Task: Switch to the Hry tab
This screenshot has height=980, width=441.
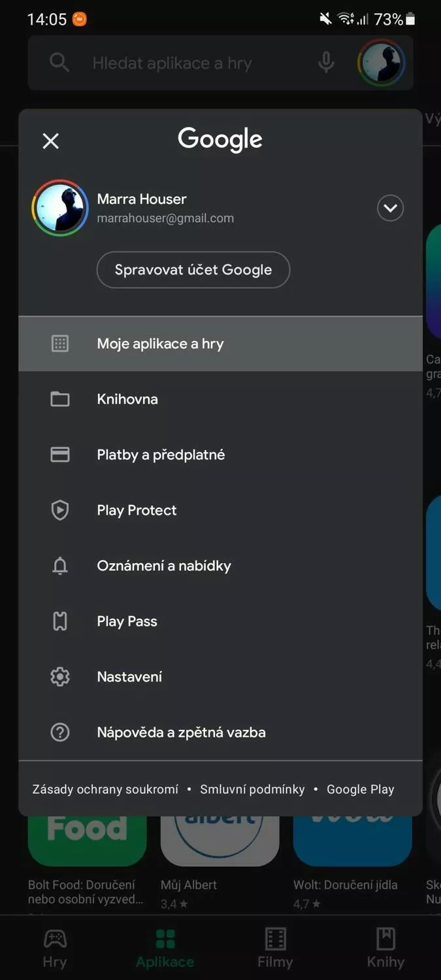Action: point(55,949)
